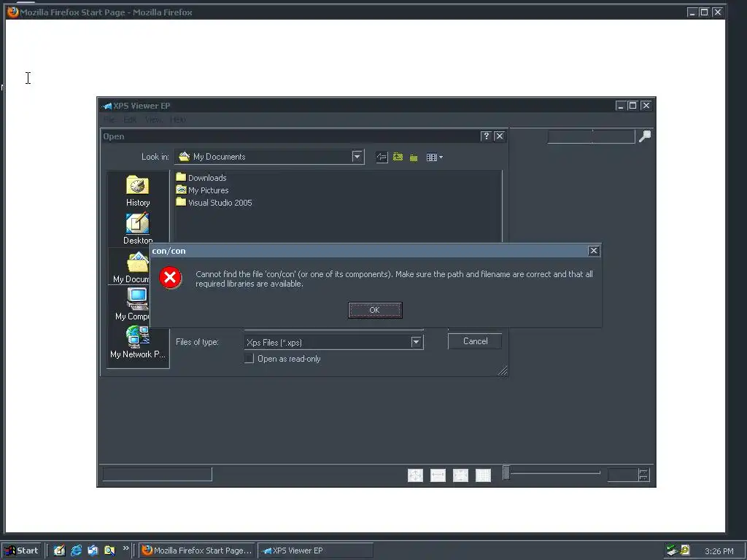Open the Look in drop-down arrow
Image resolution: width=747 pixels, height=560 pixels.
357,157
